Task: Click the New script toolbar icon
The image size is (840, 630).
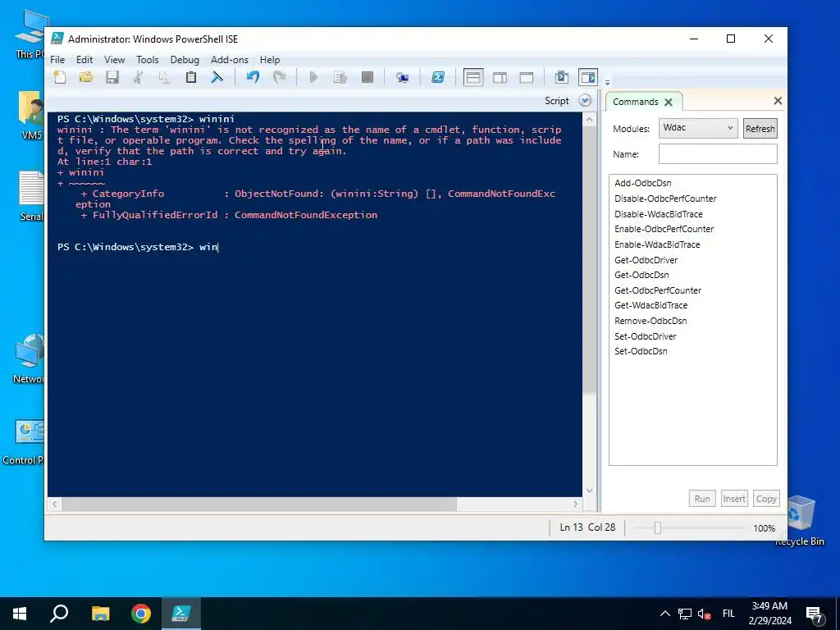Action: [x=60, y=78]
